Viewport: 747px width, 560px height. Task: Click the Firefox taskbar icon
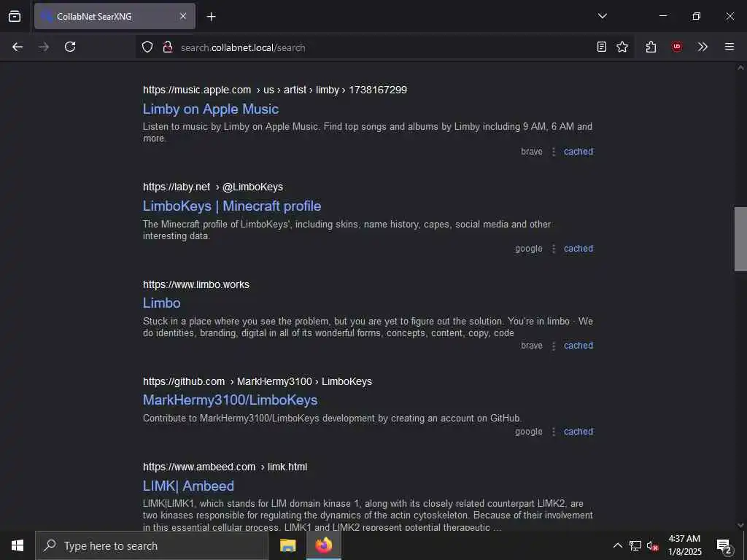click(x=323, y=545)
